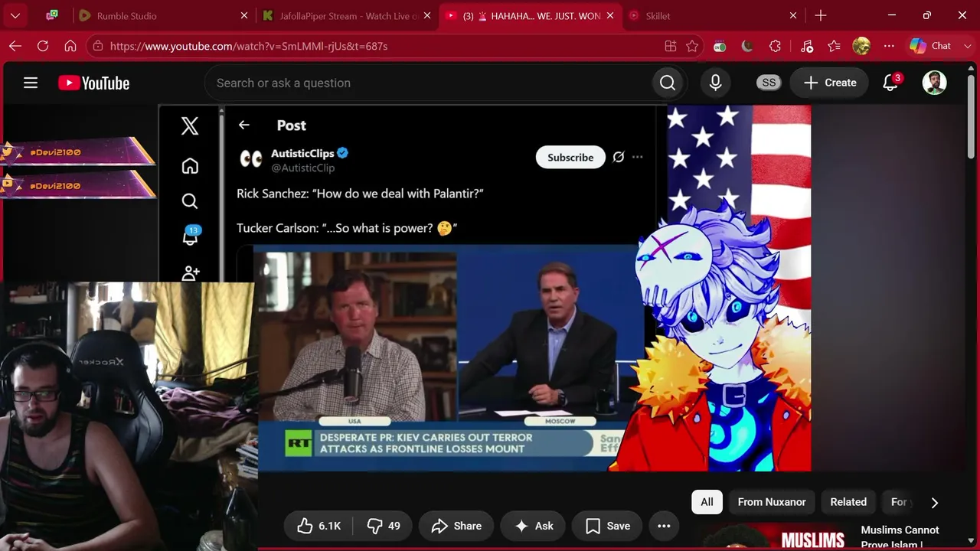Dislike the video with 49 dislikes

[x=383, y=526]
